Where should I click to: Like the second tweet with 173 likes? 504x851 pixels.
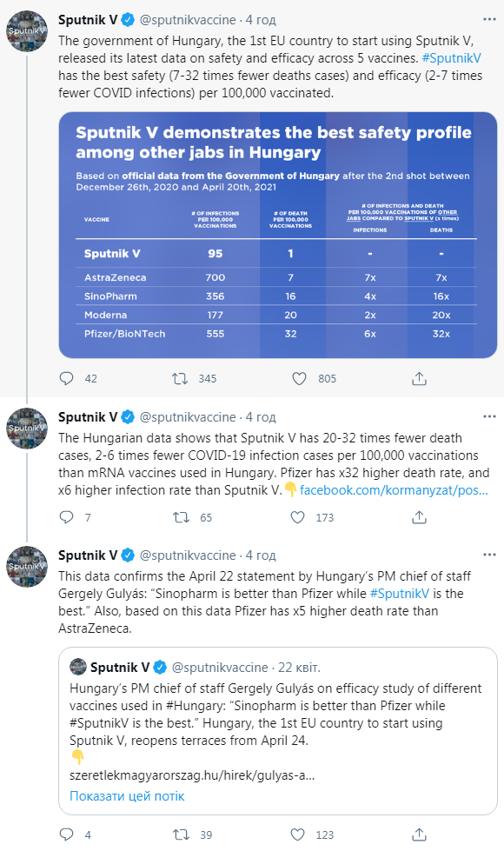[x=297, y=517]
